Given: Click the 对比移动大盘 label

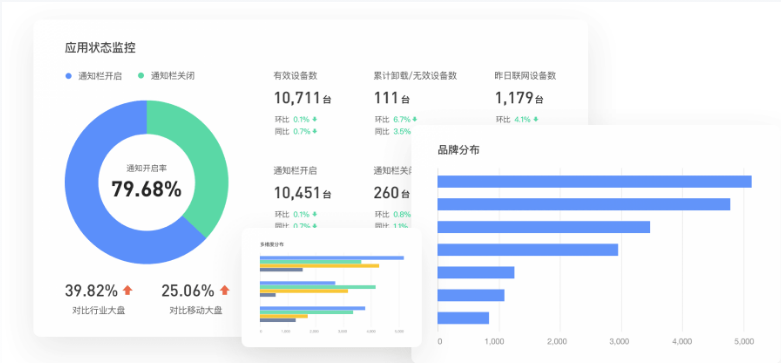Looking at the screenshot, I should (196, 310).
